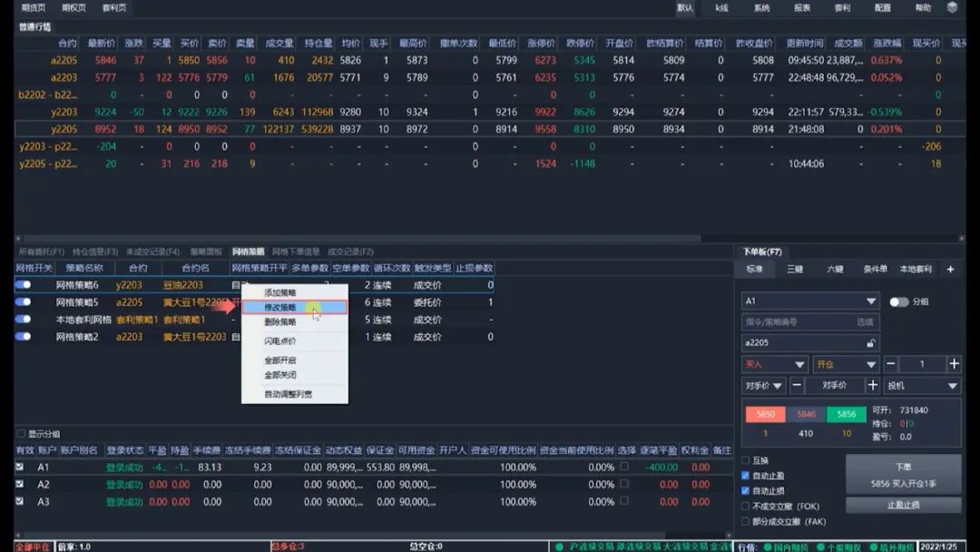Screen dimensions: 980x552
Task: Toggle the 分组 switch in order panel
Action: (898, 301)
